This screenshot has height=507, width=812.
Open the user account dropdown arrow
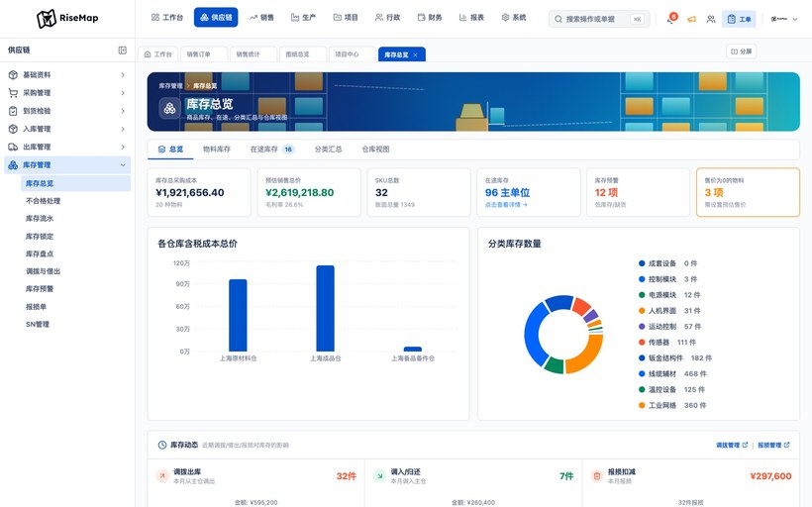coord(795,19)
